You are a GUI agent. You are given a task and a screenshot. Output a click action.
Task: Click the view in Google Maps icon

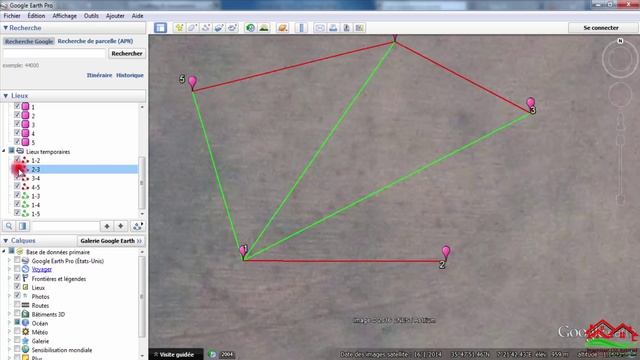pos(360,27)
